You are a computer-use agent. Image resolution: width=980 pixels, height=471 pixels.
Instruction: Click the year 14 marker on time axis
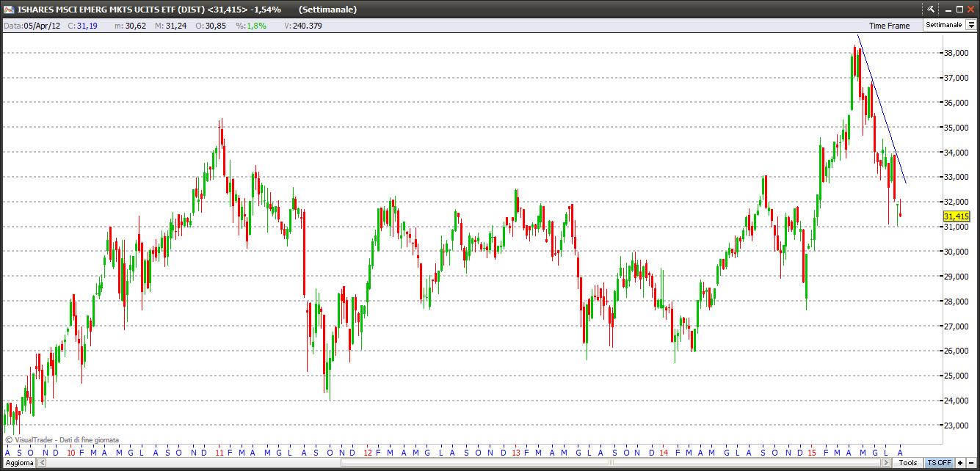click(664, 453)
